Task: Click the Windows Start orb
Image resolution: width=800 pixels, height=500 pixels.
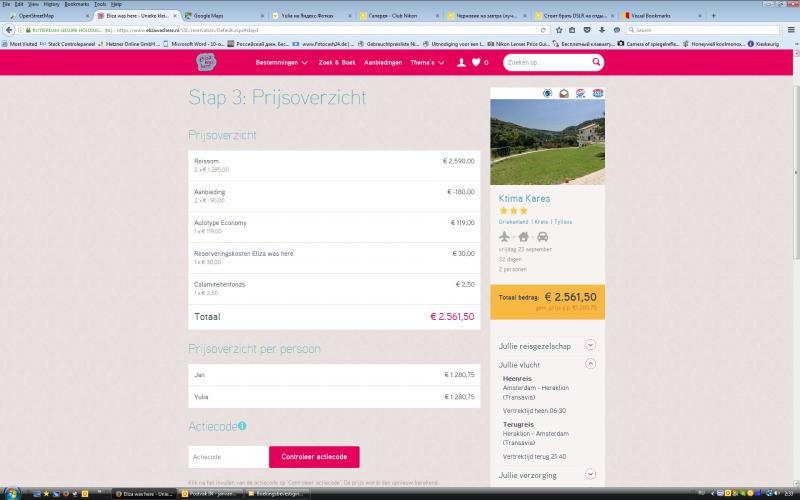Action: pos(11,493)
